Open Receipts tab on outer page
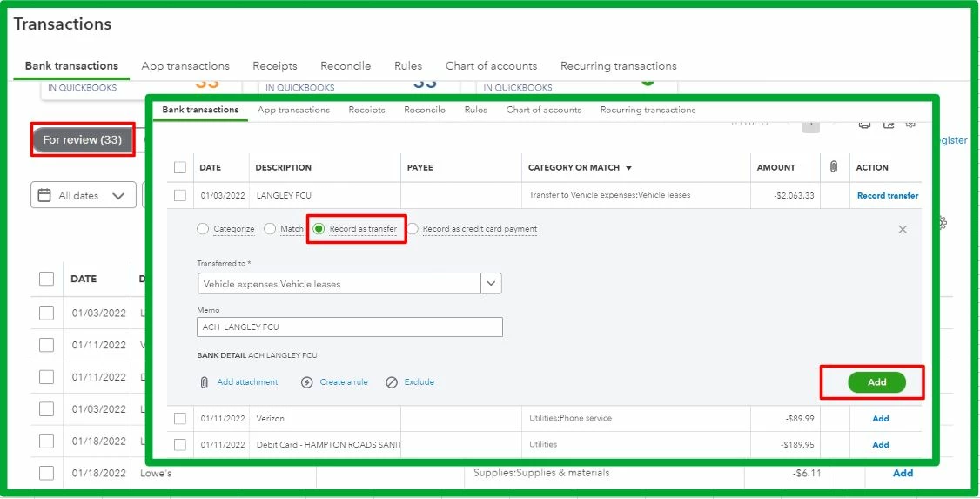 (275, 65)
